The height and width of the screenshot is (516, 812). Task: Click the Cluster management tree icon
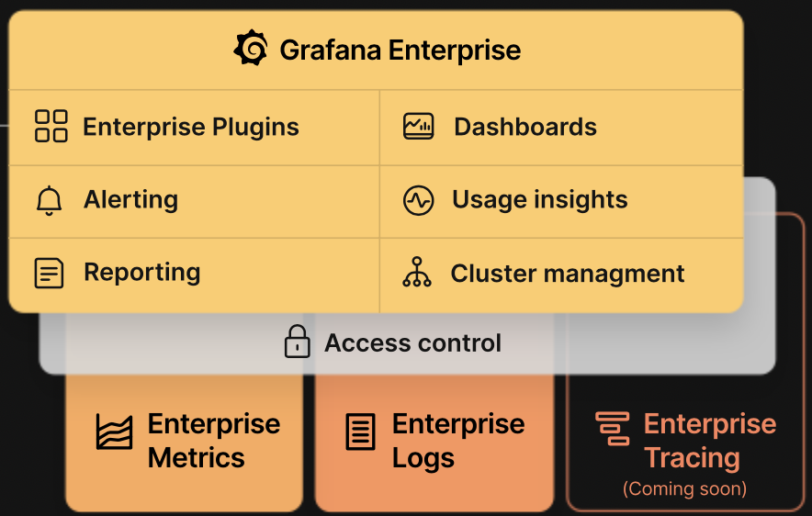pyautogui.click(x=417, y=272)
